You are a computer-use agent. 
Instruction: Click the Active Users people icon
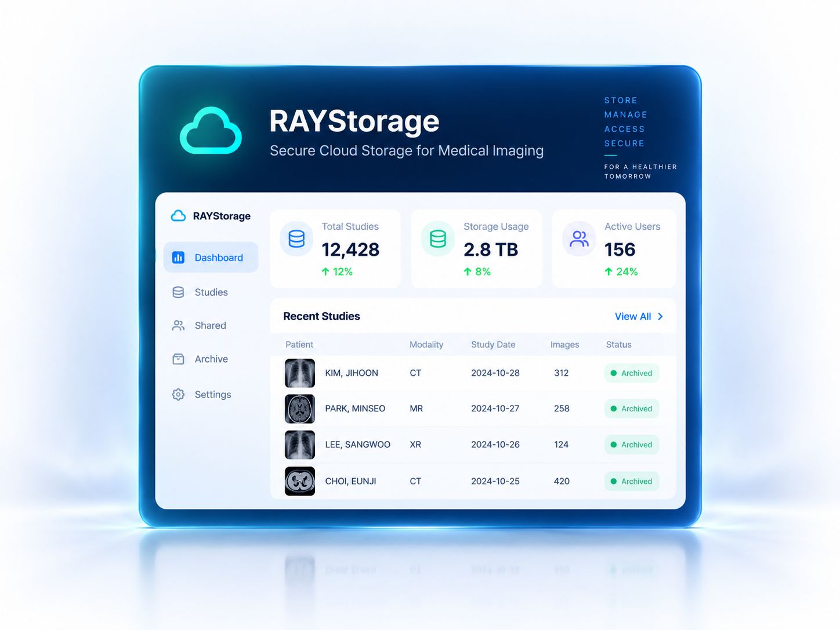tap(579, 238)
